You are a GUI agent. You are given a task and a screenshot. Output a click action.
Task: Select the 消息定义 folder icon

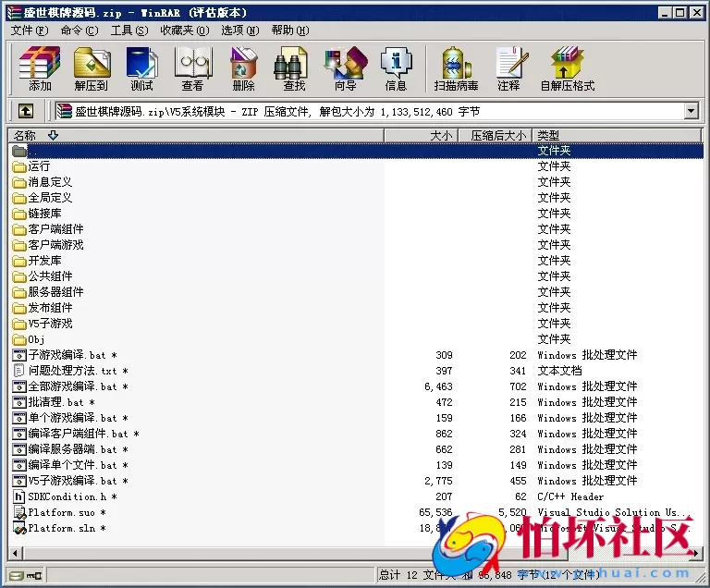point(19,182)
